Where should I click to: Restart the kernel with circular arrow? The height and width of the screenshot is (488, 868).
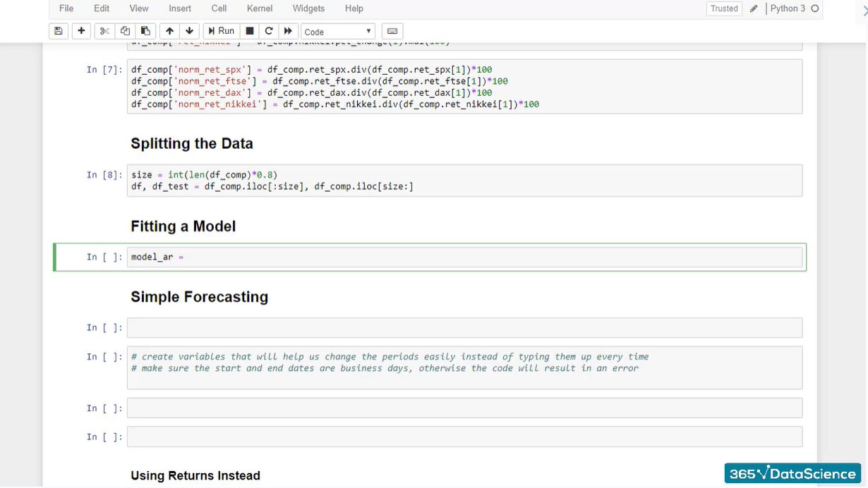[x=269, y=31]
